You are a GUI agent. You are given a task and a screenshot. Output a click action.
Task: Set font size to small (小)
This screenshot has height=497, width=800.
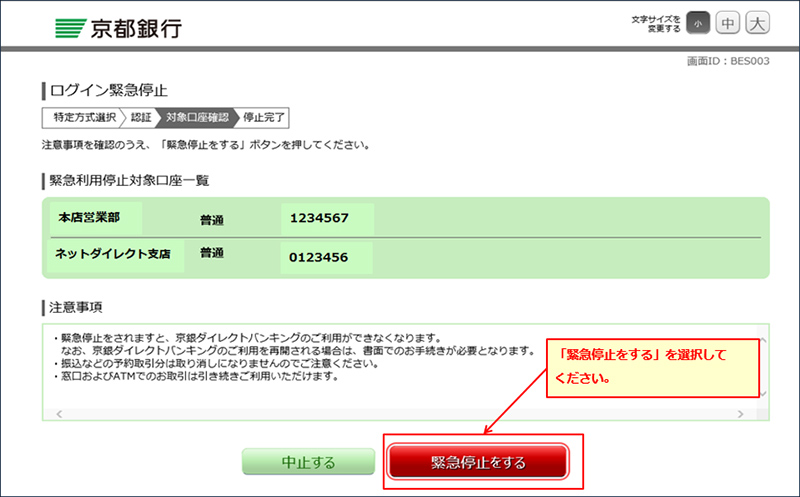coord(698,23)
